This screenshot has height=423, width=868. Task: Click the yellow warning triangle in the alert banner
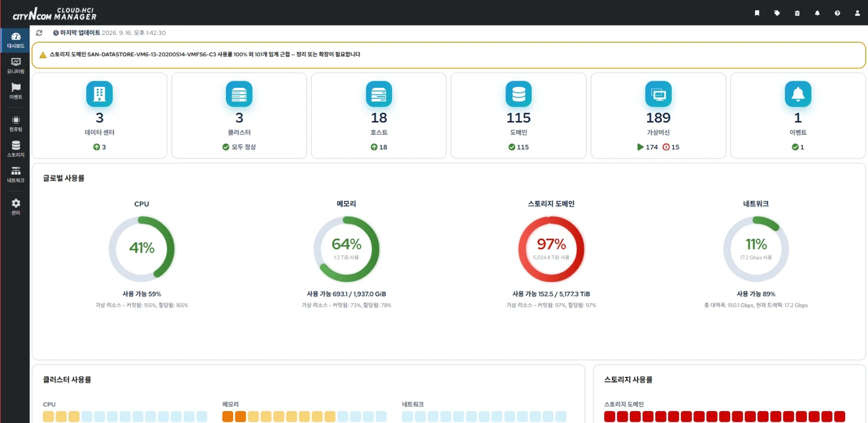click(43, 55)
